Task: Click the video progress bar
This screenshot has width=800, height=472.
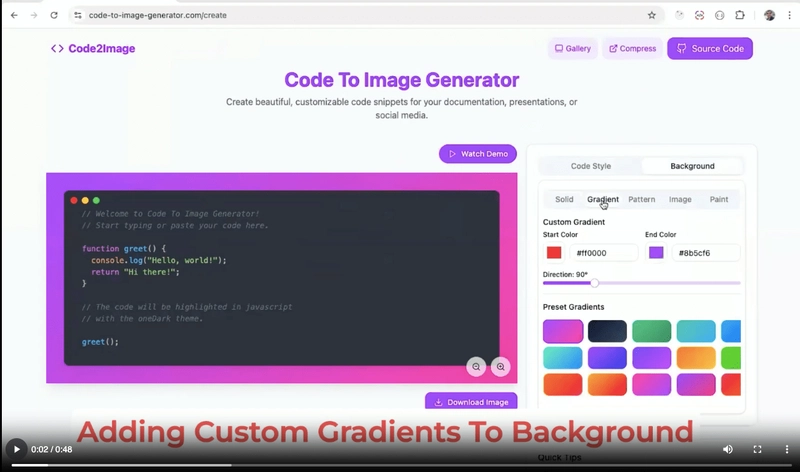Action: pos(402,465)
